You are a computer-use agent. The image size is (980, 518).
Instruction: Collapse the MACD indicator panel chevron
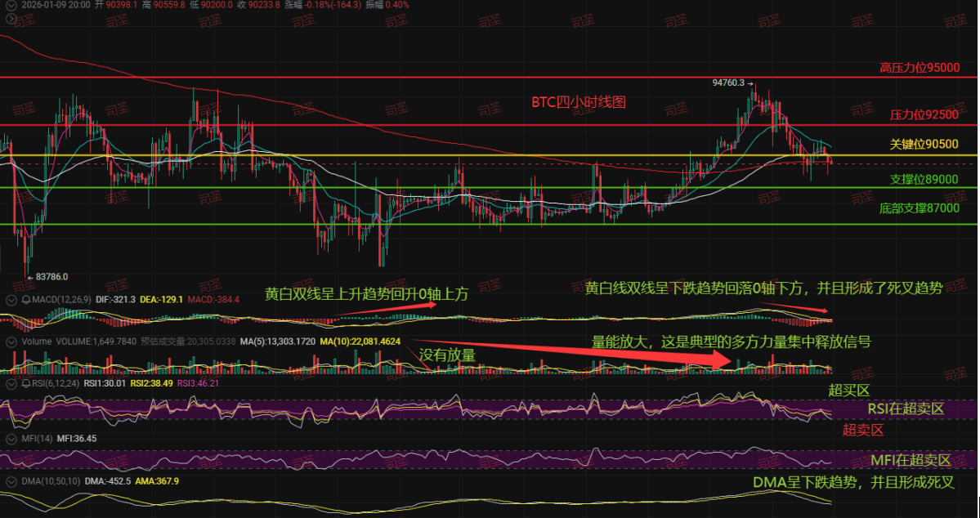[11, 300]
